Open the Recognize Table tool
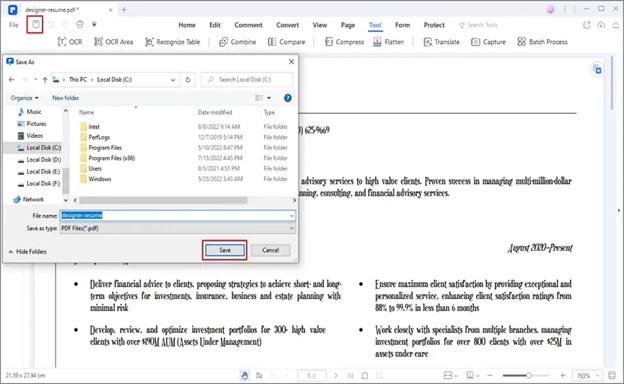624x384 pixels. coord(172,42)
